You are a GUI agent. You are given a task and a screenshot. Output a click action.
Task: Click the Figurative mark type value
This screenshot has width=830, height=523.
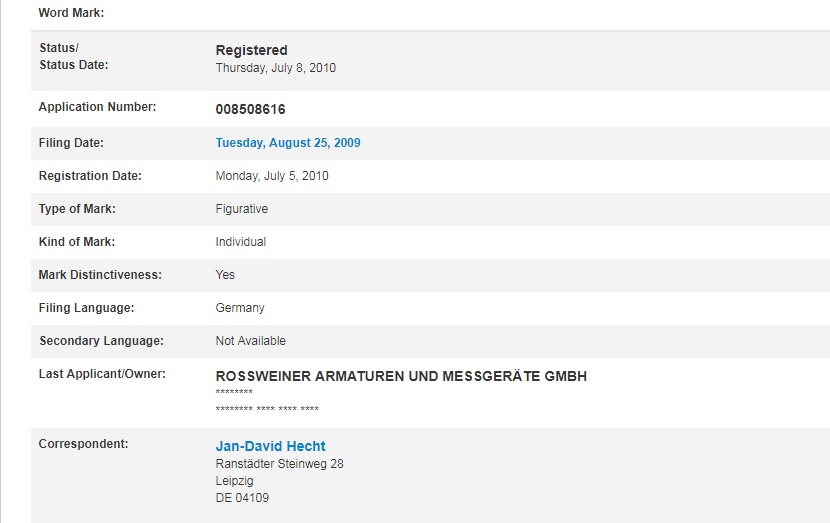pos(241,209)
